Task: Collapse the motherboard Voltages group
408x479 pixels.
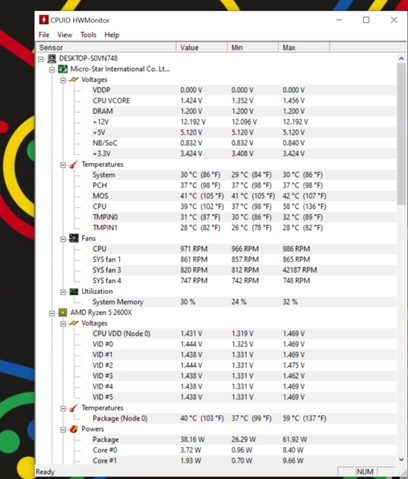Action: [x=63, y=80]
